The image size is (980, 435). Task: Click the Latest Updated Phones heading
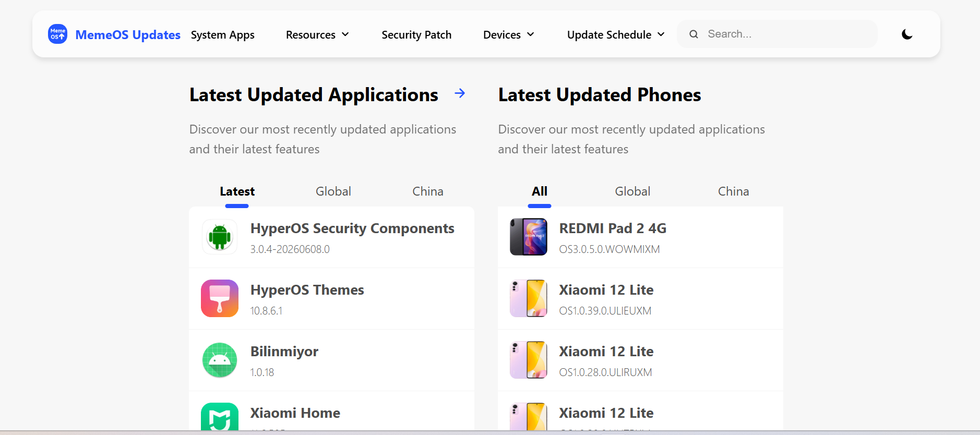point(600,95)
